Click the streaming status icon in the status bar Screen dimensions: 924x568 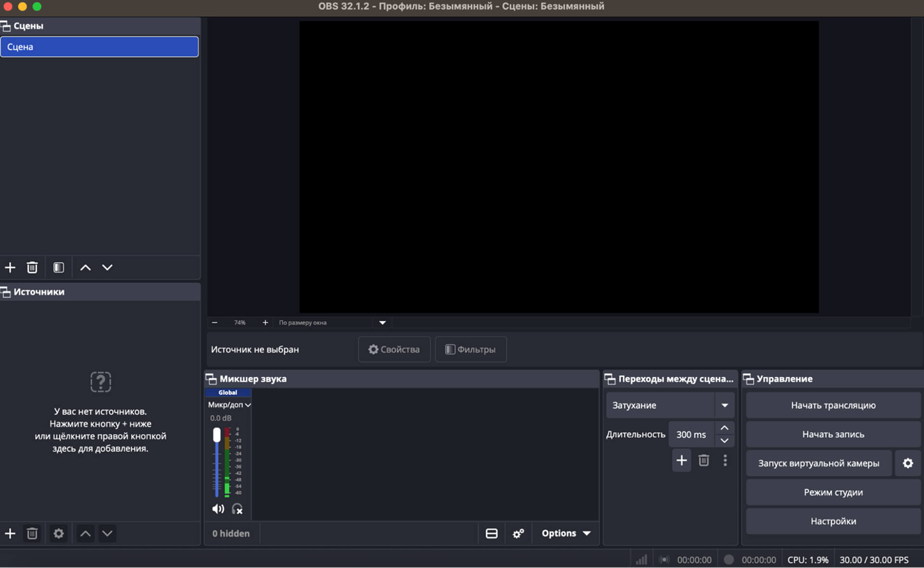(x=664, y=560)
